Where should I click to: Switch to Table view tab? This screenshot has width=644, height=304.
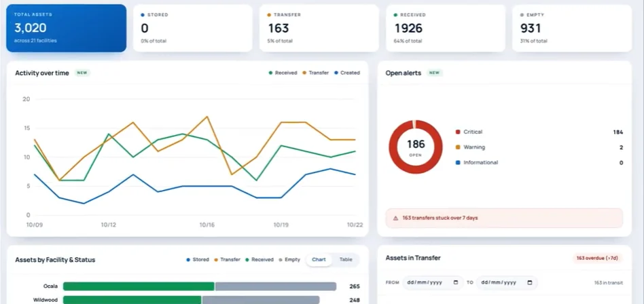click(346, 260)
